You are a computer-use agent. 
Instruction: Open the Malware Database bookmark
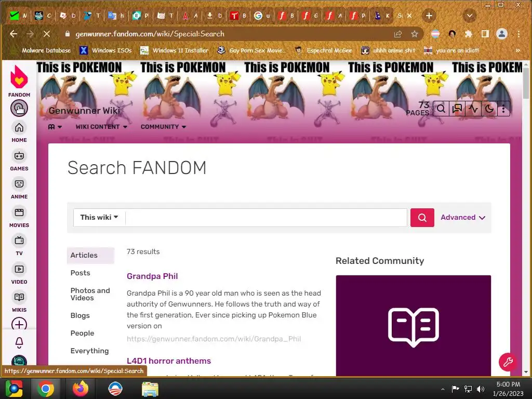coord(41,50)
